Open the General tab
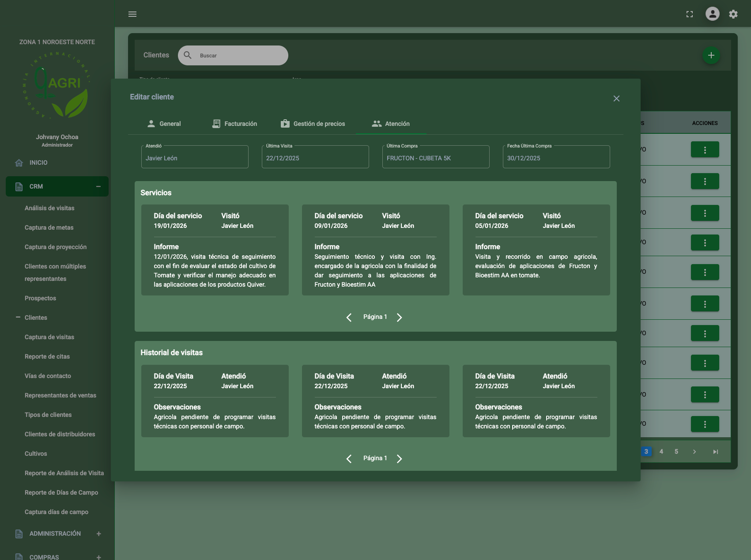The image size is (751, 560). pyautogui.click(x=164, y=124)
